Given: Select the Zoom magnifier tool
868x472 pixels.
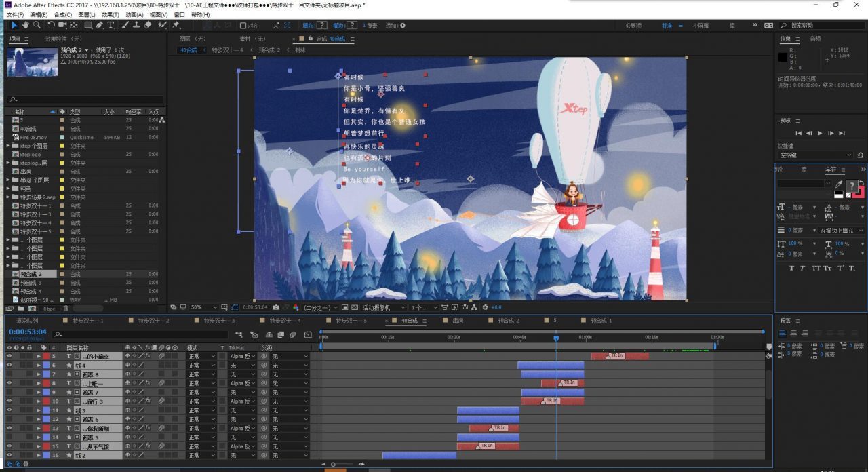Looking at the screenshot, I should 35,25.
